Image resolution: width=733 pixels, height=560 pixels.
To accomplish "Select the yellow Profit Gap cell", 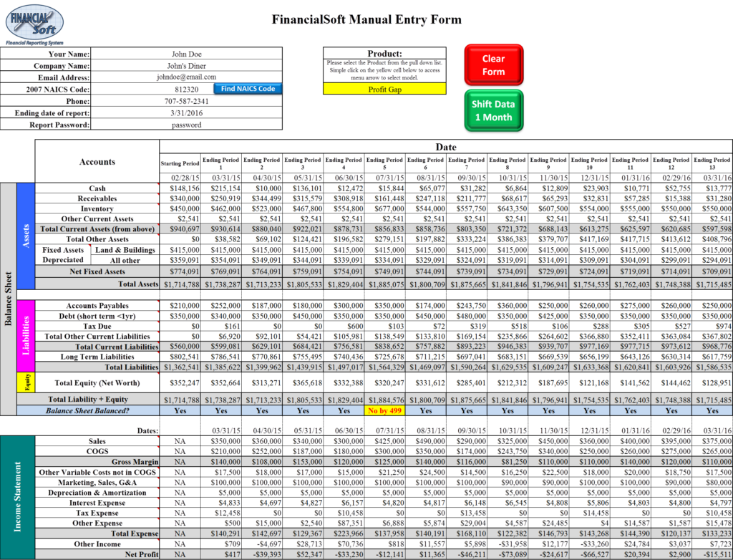I will coord(384,90).
